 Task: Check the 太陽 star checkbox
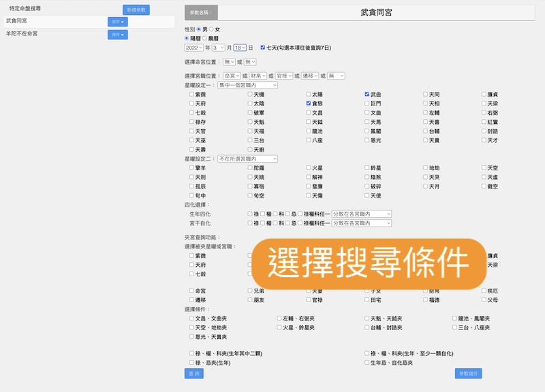[309, 94]
